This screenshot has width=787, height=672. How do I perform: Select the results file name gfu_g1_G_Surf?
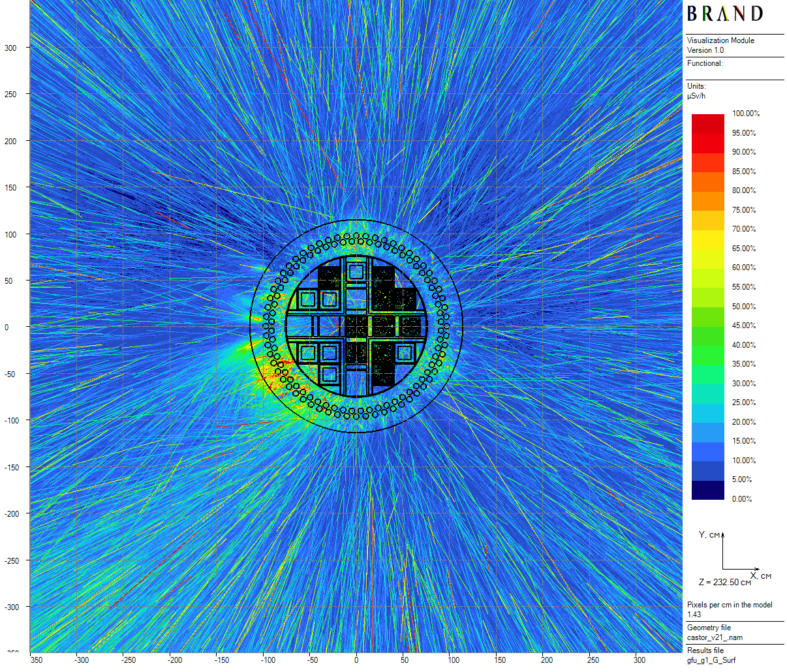(711, 660)
